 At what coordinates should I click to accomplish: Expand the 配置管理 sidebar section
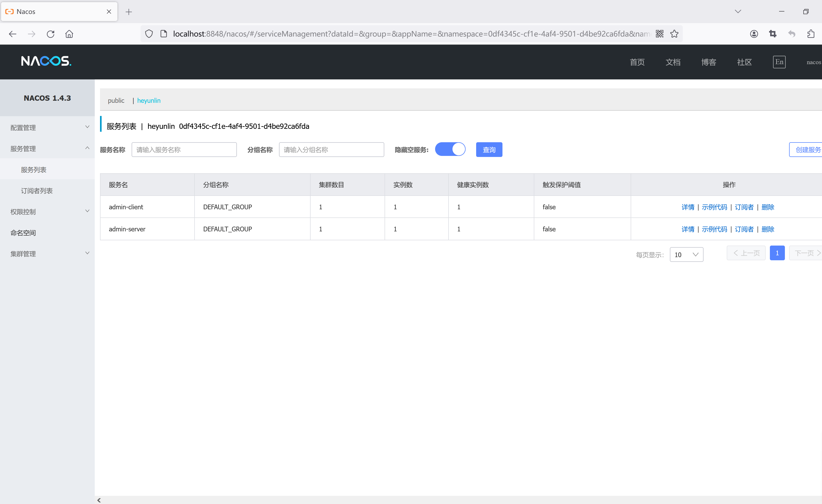pyautogui.click(x=47, y=127)
